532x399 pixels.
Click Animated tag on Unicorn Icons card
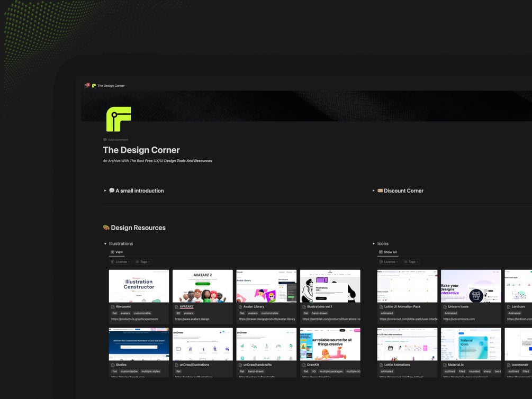pyautogui.click(x=450, y=313)
